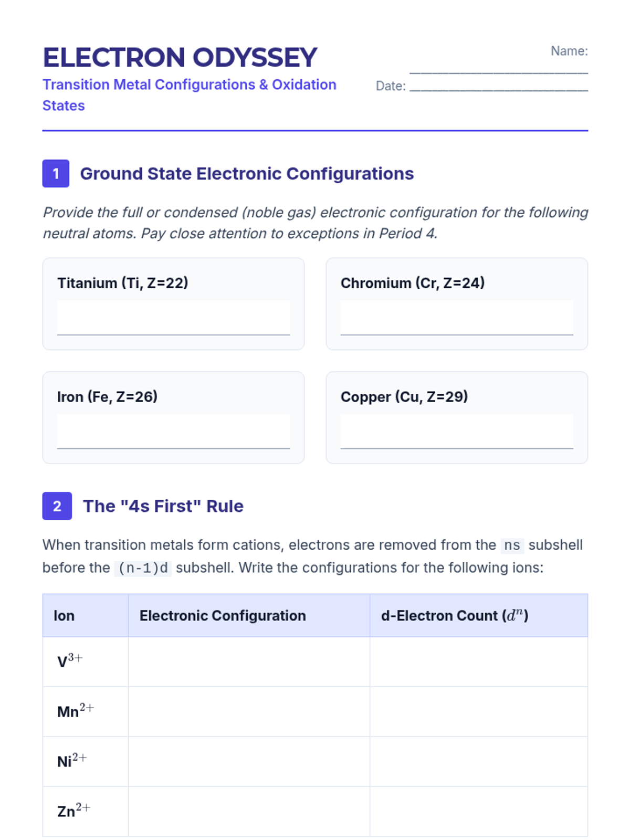Click the ELECTRON ODYSSEY title
Viewport: 630px width, 840px height.
(x=180, y=57)
